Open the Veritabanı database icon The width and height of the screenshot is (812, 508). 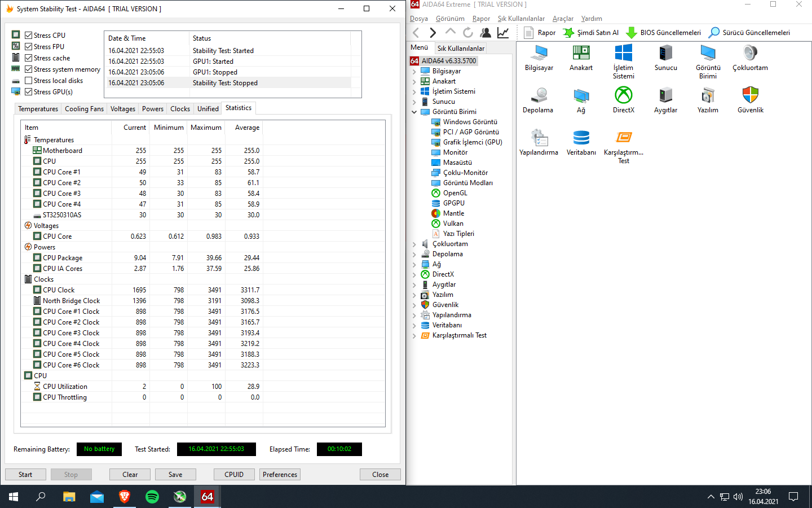[x=581, y=142]
